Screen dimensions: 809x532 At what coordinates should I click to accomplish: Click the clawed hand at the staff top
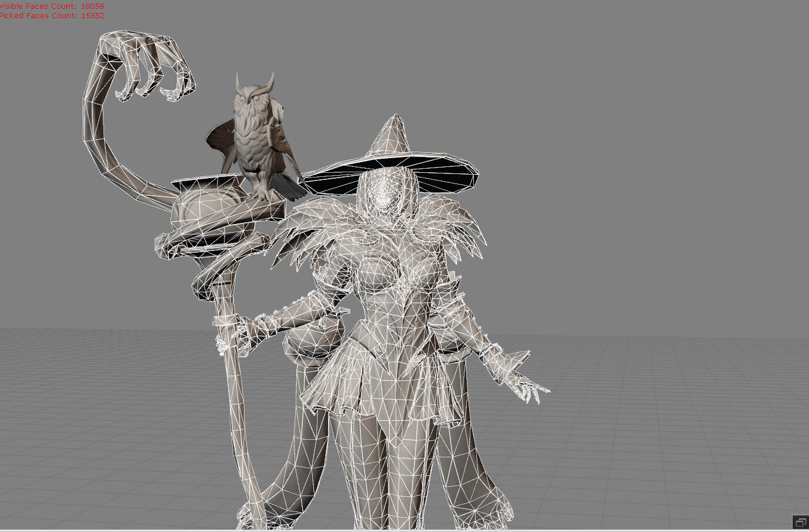click(146, 66)
